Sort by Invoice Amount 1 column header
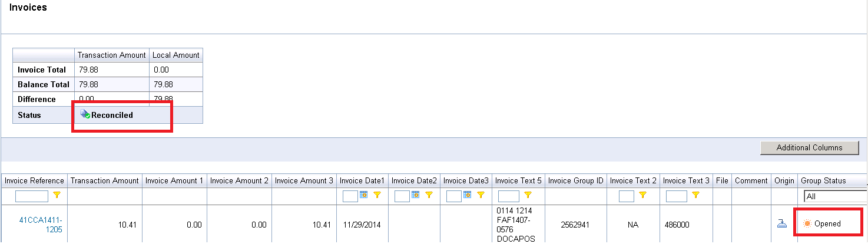 click(174, 180)
